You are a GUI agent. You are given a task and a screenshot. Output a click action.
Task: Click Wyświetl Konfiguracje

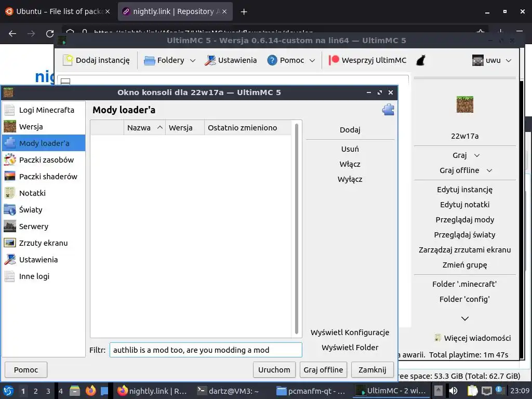pyautogui.click(x=350, y=332)
